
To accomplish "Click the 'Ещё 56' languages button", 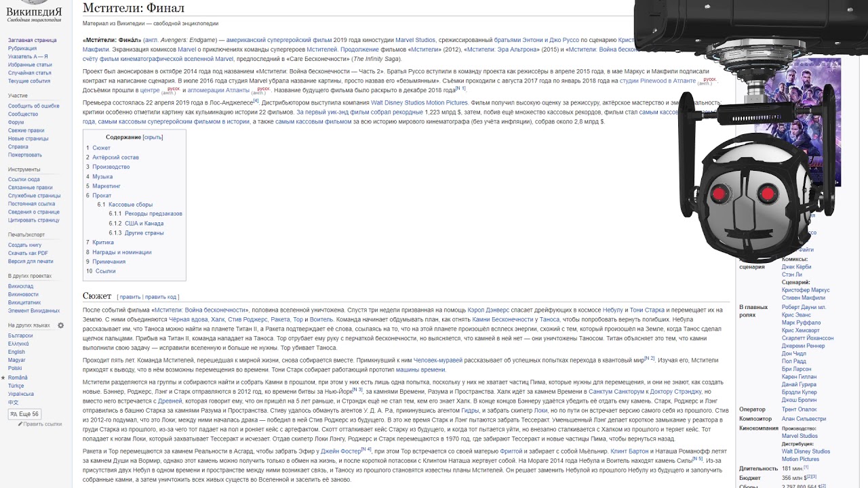I will point(24,414).
